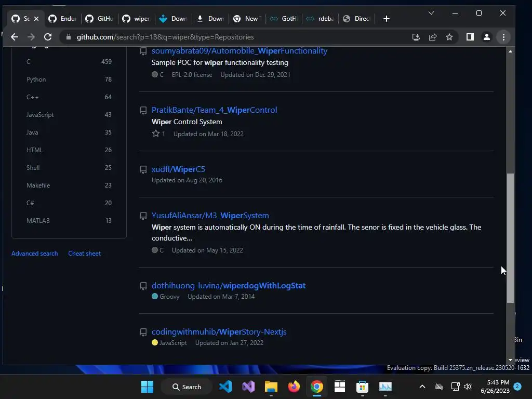Switch to the New Tab tab
The height and width of the screenshot is (399, 532).
coord(247,19)
